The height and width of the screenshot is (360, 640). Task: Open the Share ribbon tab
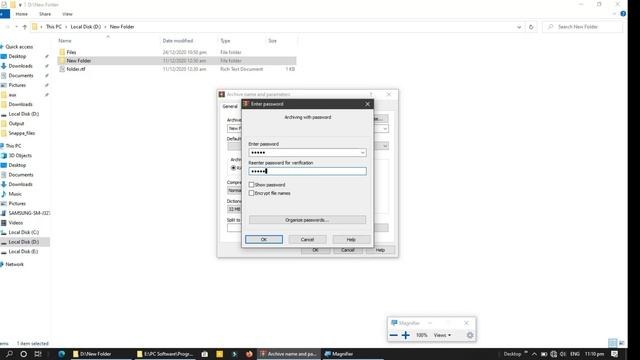(x=45, y=14)
